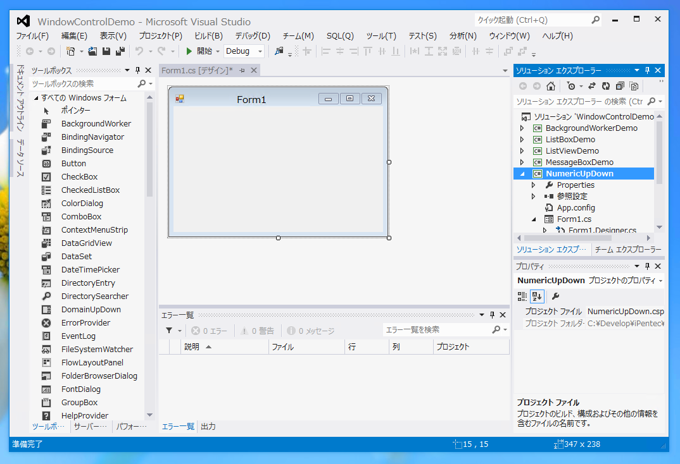
Task: Click the New Project toolbar icon
Action: 70,51
